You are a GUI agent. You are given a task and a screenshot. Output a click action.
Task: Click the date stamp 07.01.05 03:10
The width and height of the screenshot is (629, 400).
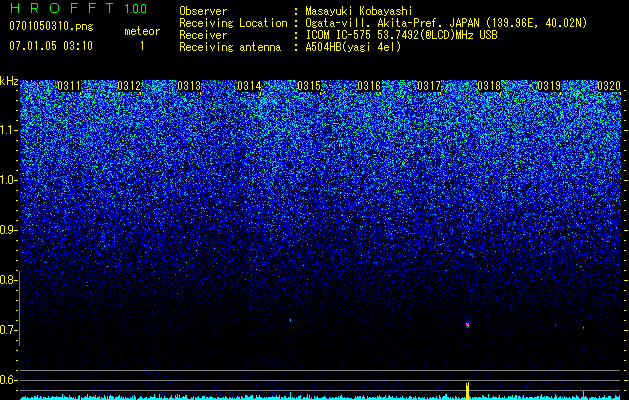tap(51, 46)
